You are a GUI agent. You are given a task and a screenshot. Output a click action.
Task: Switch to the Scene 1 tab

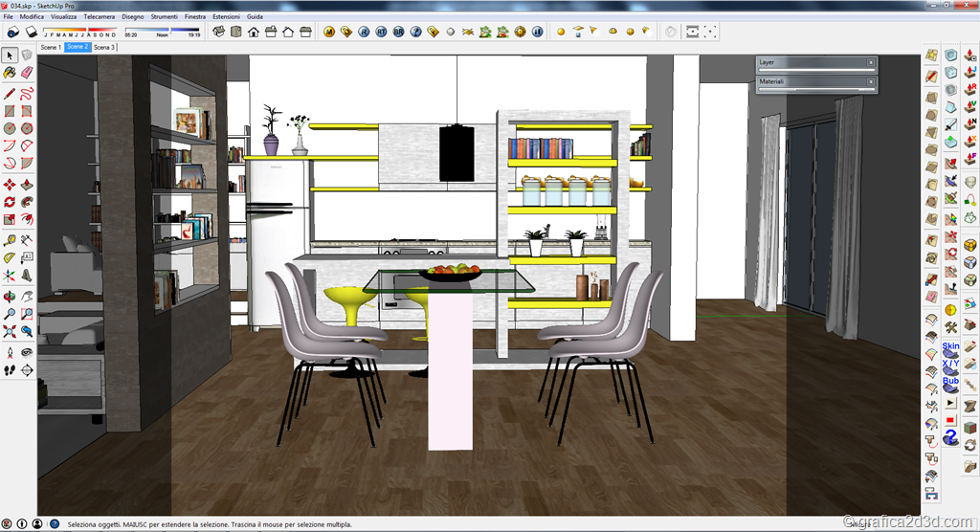51,47
